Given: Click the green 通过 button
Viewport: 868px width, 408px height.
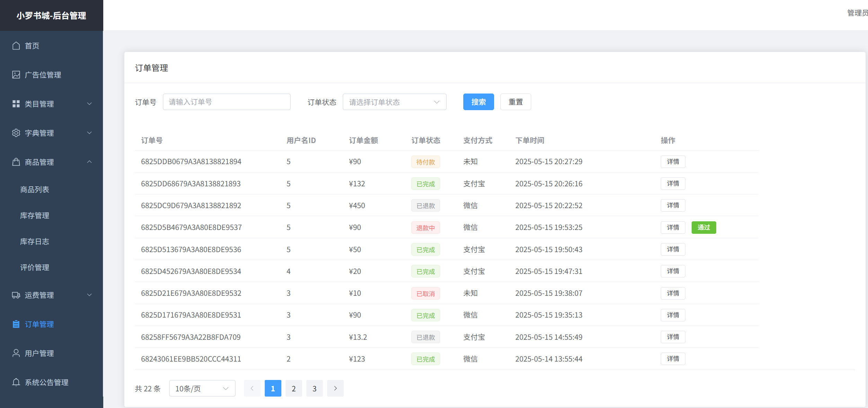Looking at the screenshot, I should [x=703, y=228].
